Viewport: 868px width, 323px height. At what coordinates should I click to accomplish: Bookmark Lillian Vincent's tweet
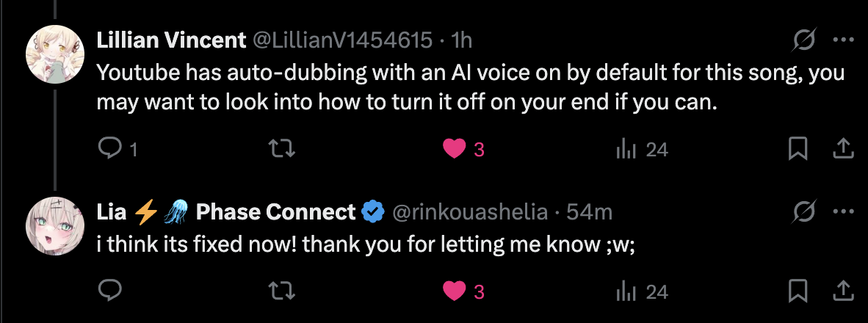click(798, 148)
